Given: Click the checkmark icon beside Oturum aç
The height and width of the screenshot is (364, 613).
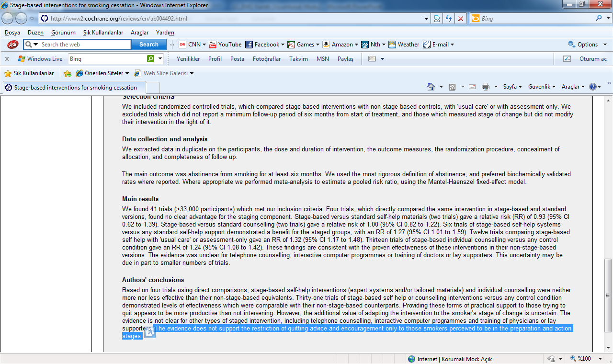Looking at the screenshot, I should 567,59.
